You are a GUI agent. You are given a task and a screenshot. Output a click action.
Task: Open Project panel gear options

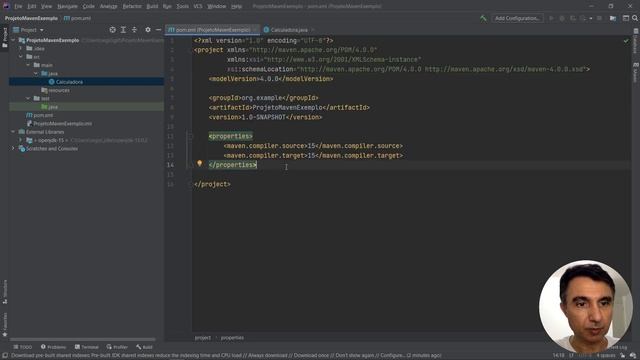coord(148,30)
